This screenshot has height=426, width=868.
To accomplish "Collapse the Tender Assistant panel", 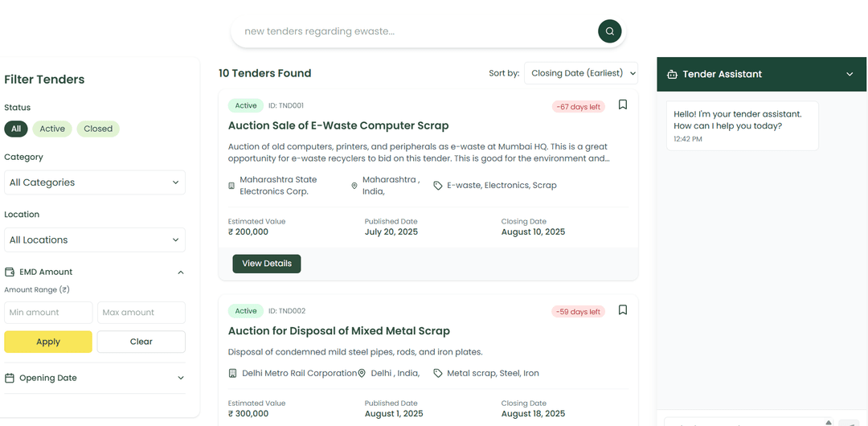I will click(x=850, y=74).
